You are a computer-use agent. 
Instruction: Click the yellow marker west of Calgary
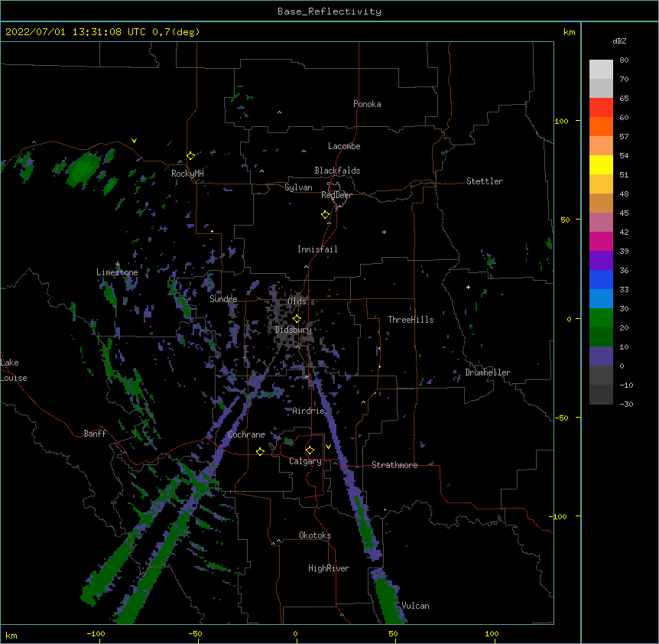click(260, 451)
